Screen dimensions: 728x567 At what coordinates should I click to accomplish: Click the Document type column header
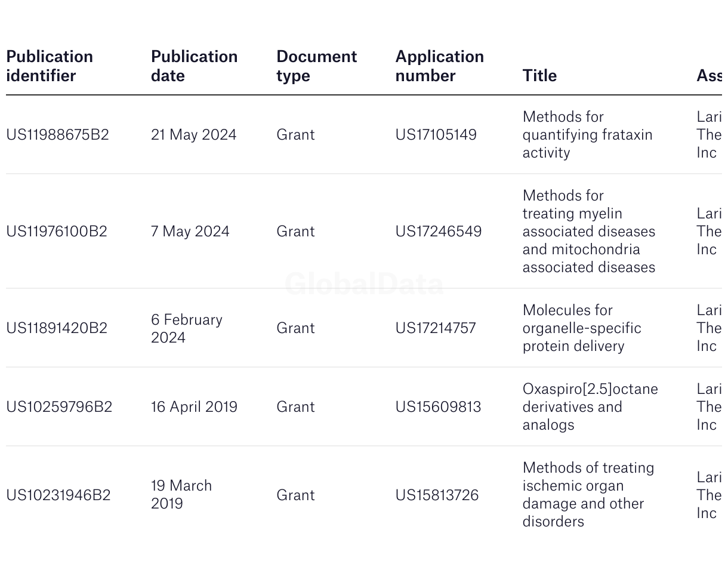coord(316,66)
